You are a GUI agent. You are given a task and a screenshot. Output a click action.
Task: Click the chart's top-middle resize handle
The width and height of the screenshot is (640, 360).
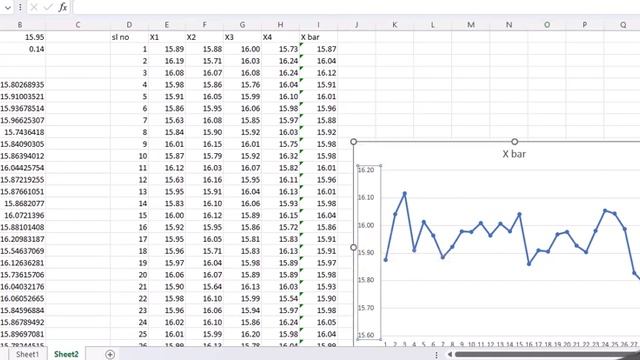pos(515,142)
